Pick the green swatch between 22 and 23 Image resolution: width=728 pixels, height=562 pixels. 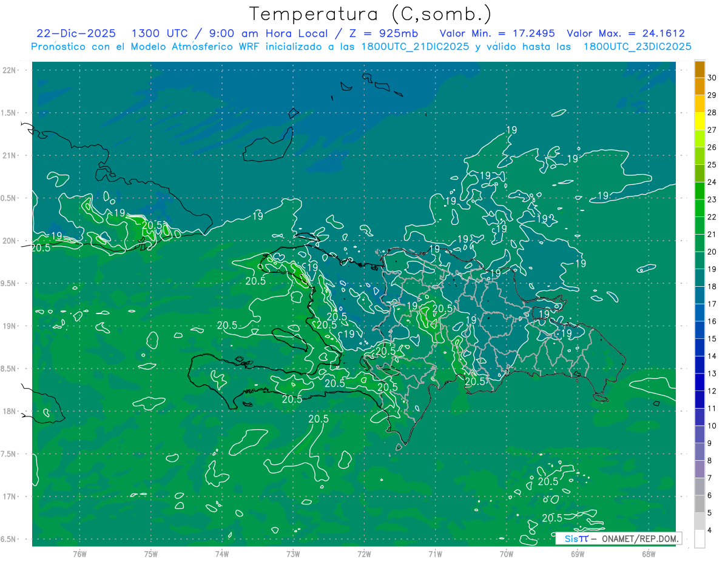[x=700, y=209]
